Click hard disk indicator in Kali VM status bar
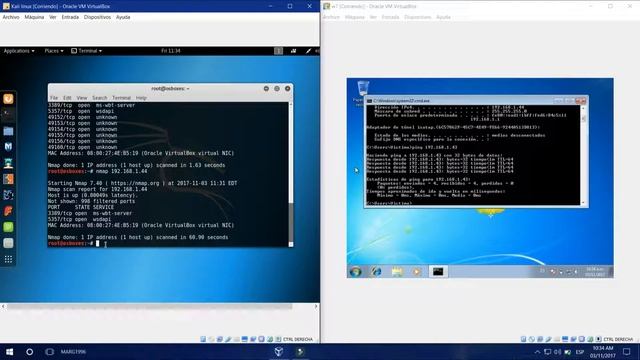The image size is (640, 360). (203, 339)
